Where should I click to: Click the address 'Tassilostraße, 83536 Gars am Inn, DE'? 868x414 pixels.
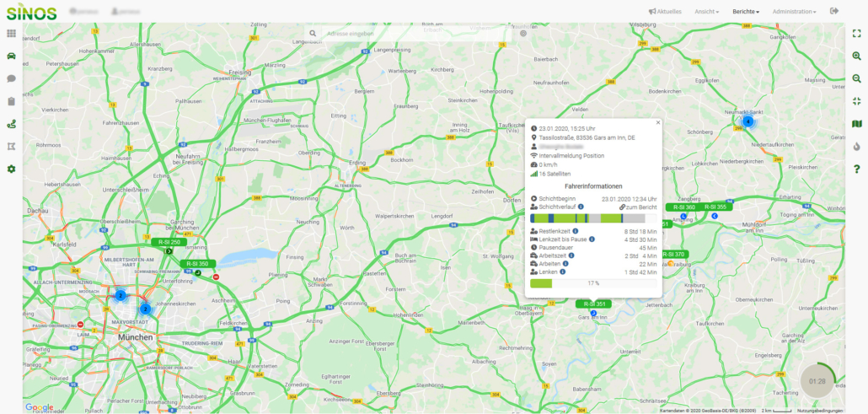(x=587, y=137)
